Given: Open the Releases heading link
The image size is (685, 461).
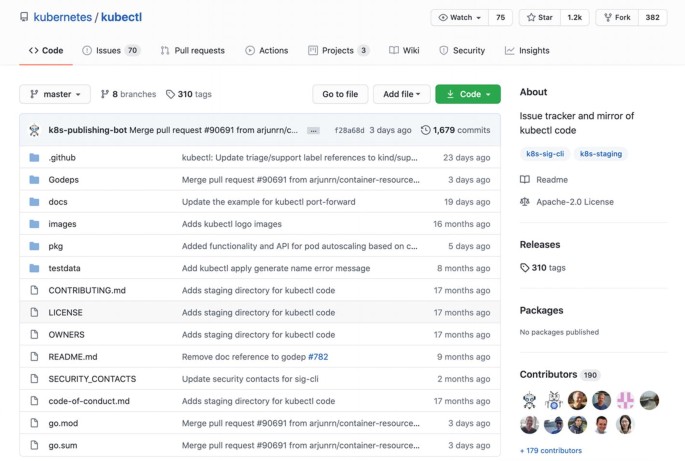Looking at the screenshot, I should click(540, 245).
